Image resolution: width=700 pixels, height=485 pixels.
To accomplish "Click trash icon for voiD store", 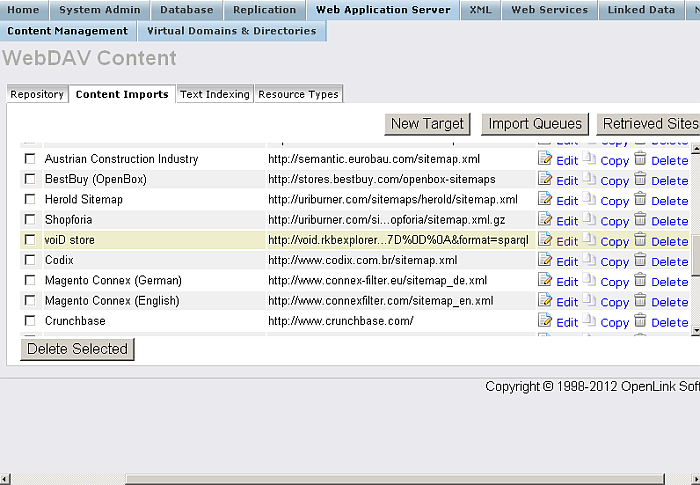I will [x=640, y=239].
